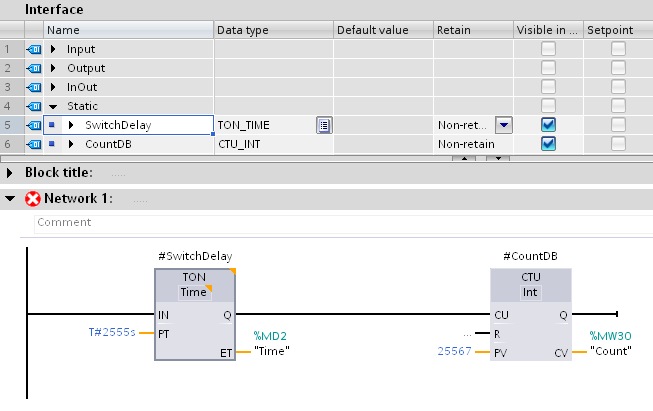Click the Network 1 error icon

32,199
